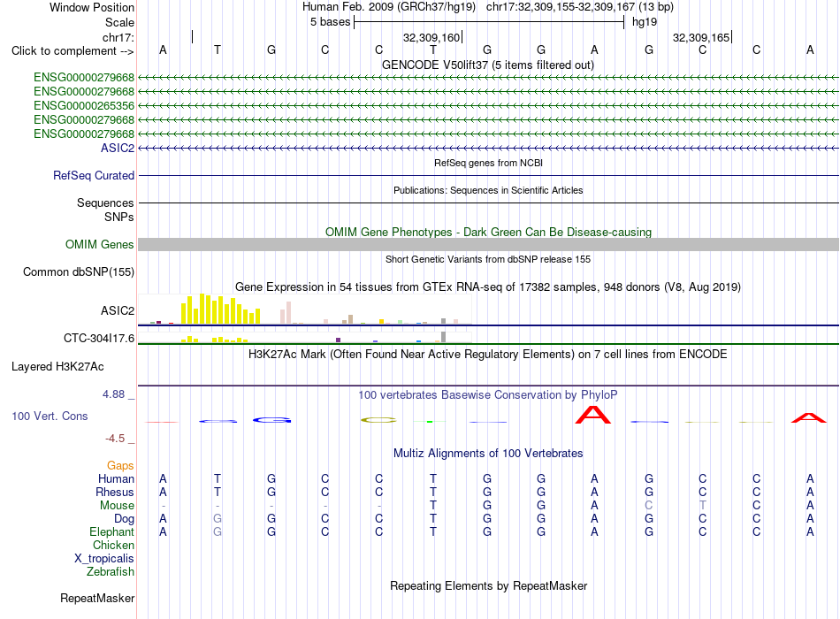
Task: Open the GENCODE V50lift37 track title
Action: (x=487, y=65)
